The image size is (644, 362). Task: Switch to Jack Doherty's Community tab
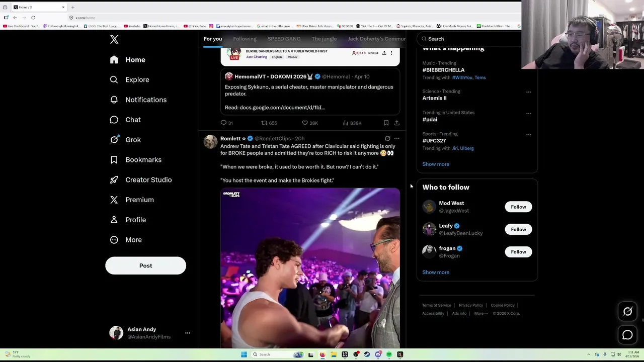376,39
